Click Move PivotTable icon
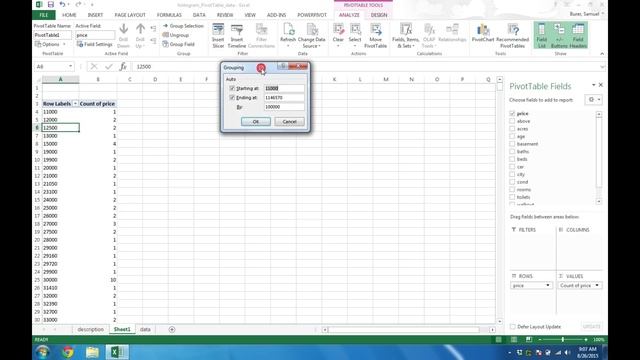The width and height of the screenshot is (640, 360). point(376,30)
